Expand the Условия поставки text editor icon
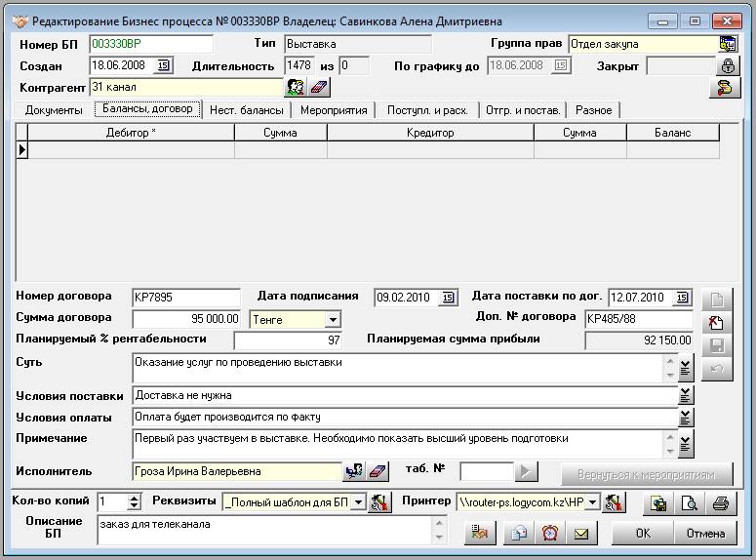The width and height of the screenshot is (756, 560). click(x=685, y=395)
